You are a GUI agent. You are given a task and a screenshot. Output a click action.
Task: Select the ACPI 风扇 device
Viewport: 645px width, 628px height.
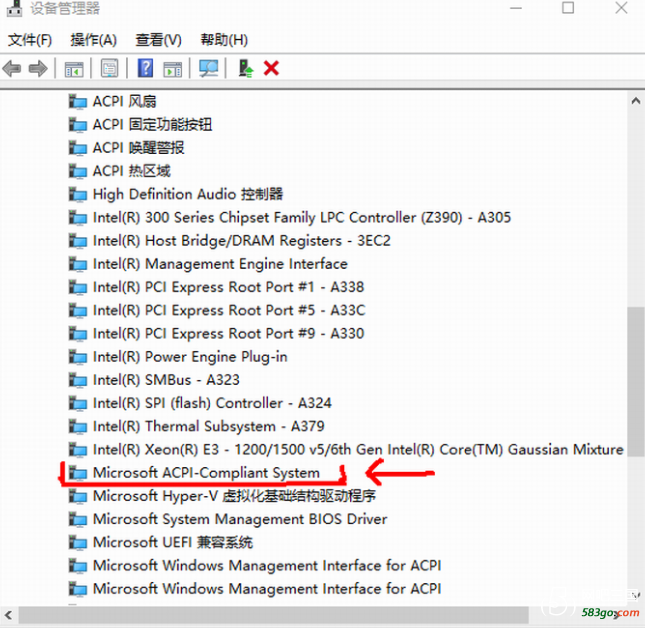pos(125,101)
